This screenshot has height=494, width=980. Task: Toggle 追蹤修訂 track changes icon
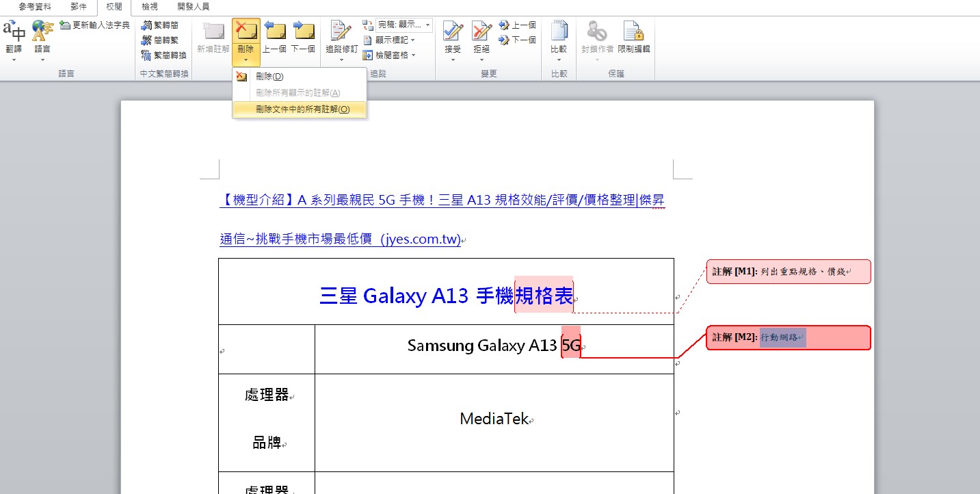point(341,31)
